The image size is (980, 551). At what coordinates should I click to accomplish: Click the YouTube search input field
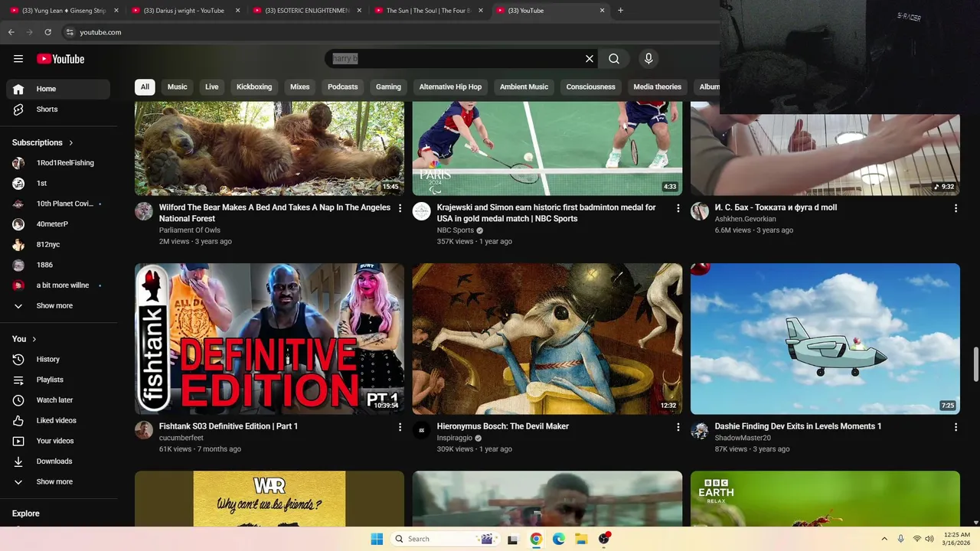[x=453, y=59]
